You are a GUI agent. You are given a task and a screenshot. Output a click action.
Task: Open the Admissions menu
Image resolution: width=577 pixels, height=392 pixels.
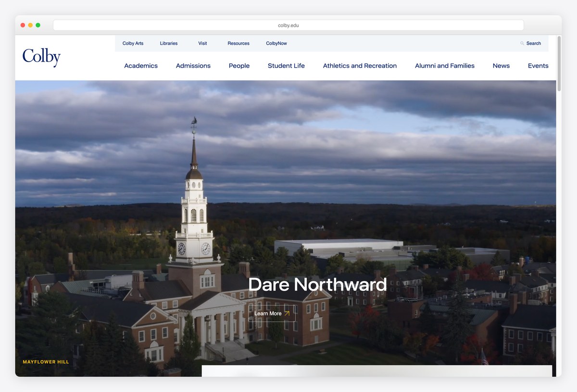193,66
